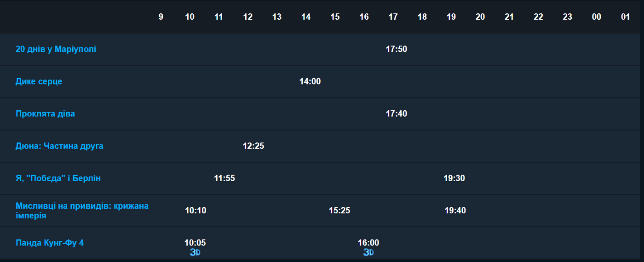Go to the Проклята діва movie page
Screen dimensions: 644x262
pos(45,114)
